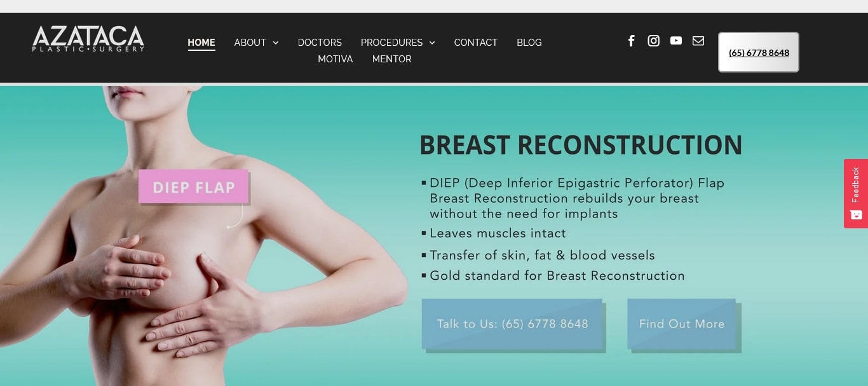Click the (65) 6778 8648 header button
This screenshot has height=386, width=868.
click(759, 52)
